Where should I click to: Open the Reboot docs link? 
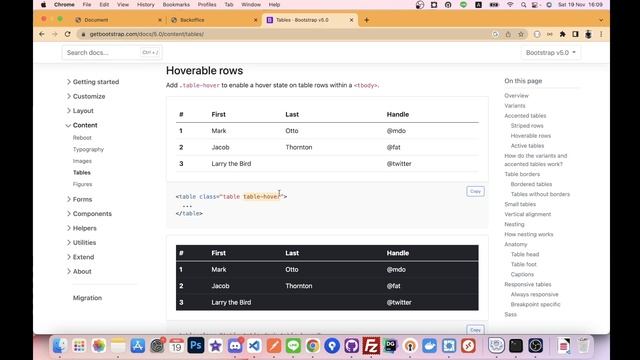click(82, 138)
